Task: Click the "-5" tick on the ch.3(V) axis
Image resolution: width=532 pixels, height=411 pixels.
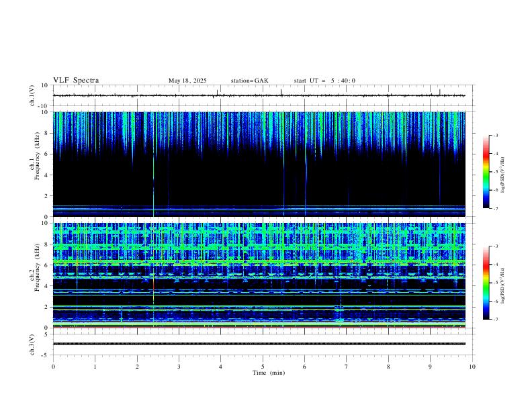Action: (x=46, y=355)
